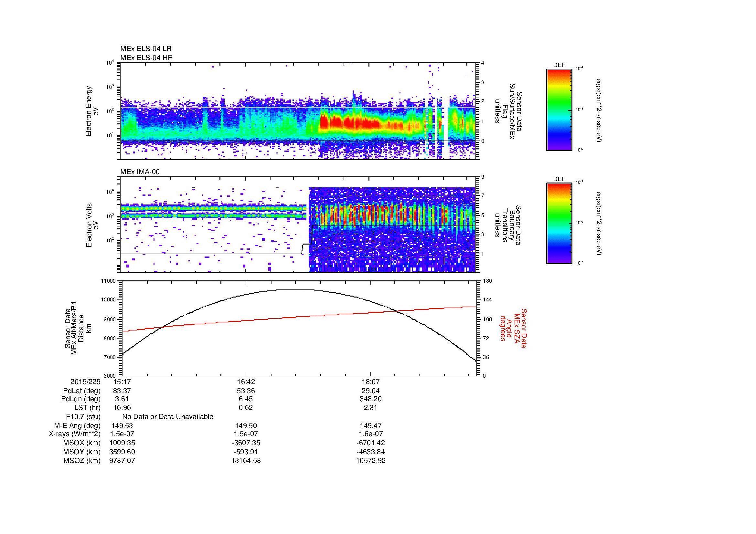Viewport: 756px width, 534px height.
Task: Click MSOX value 1009.35
Action: 122,443
